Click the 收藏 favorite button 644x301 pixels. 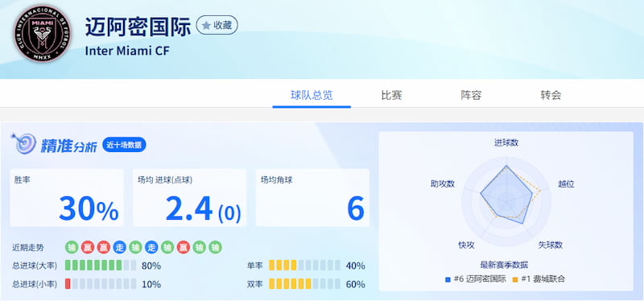[x=217, y=26]
